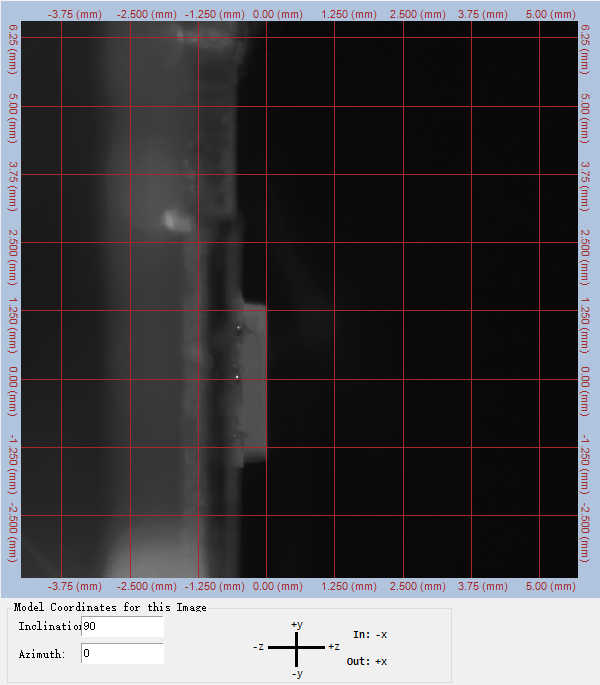Click the -3.75 (mm) mark on bottom ruler
This screenshot has height=685, width=600.
pyautogui.click(x=75, y=586)
